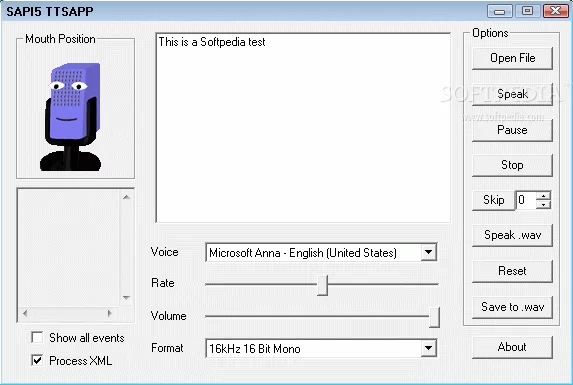
Task: Click the Speak .wav button
Action: click(512, 235)
